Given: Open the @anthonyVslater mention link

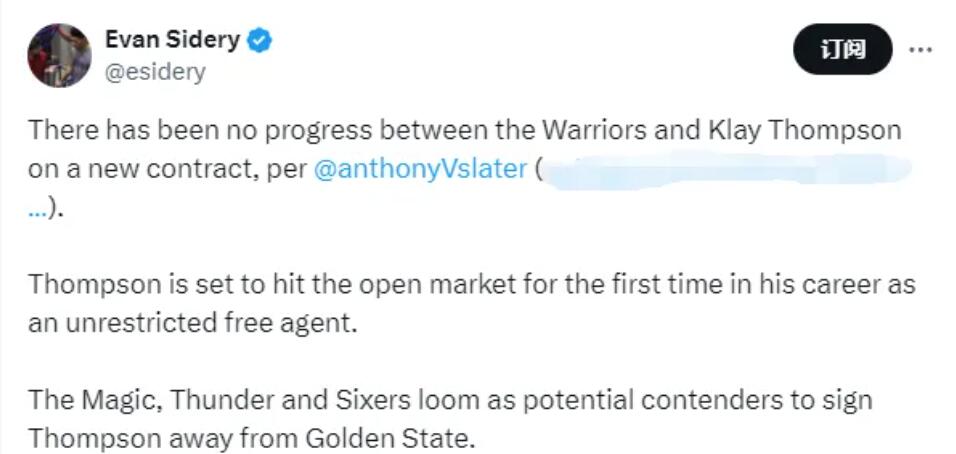Looking at the screenshot, I should tap(420, 168).
